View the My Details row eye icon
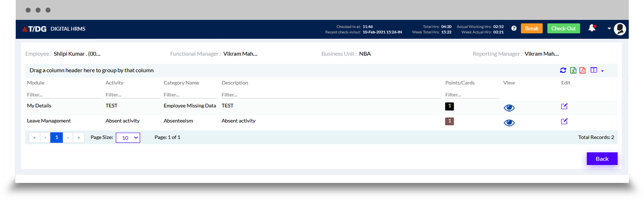 coord(509,108)
